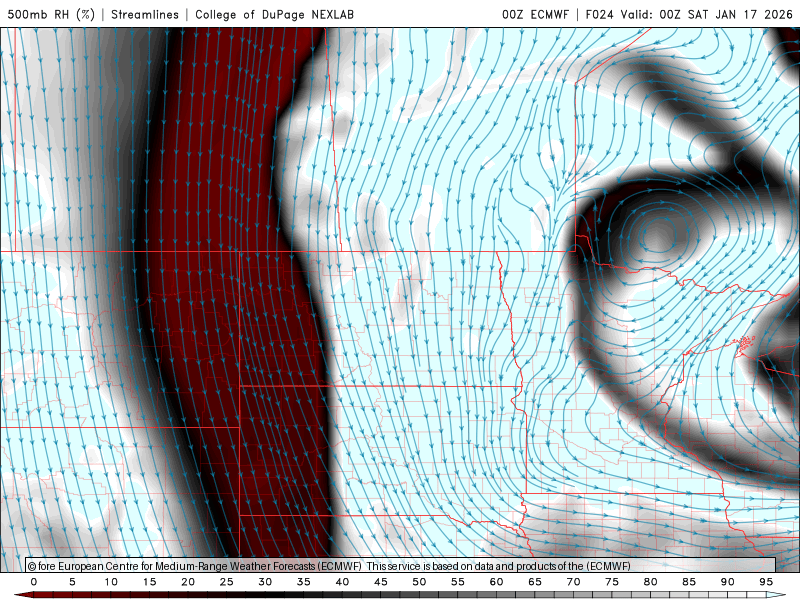The image size is (800, 600).
Task: Click the '500mb RH (%)' title text
Action: point(51,14)
